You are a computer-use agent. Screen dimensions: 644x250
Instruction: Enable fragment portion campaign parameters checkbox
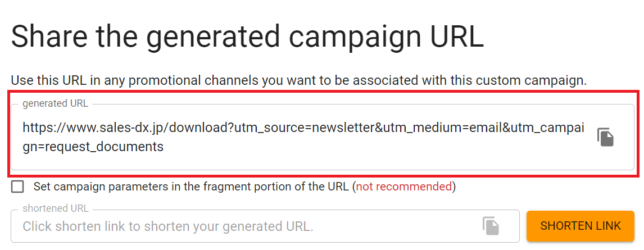[17, 187]
